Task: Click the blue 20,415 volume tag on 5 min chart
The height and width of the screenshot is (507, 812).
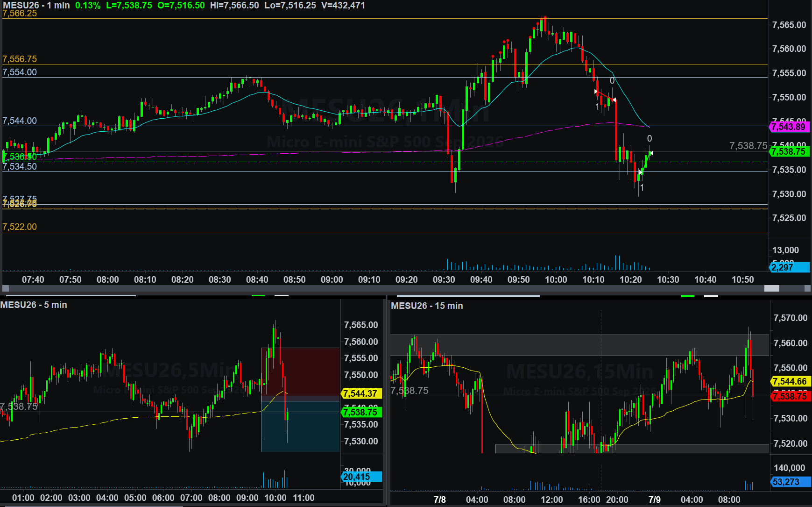Action: pyautogui.click(x=362, y=477)
